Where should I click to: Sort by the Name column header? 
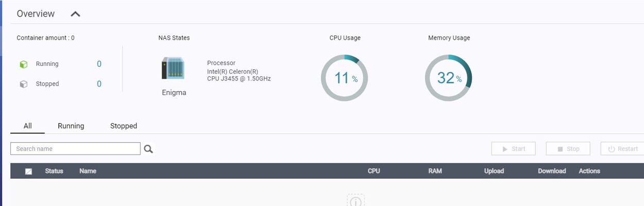(88, 171)
